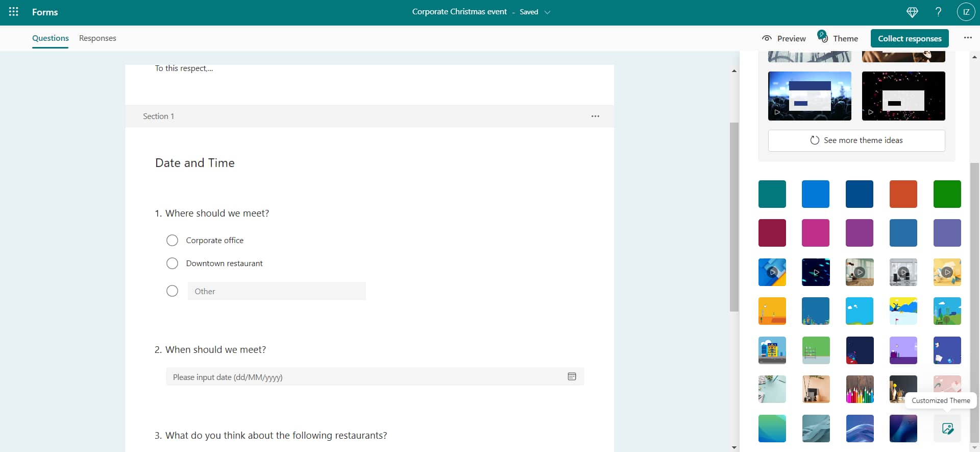This screenshot has width=980, height=452.
Task: Click See more theme ideas button
Action: (x=856, y=140)
